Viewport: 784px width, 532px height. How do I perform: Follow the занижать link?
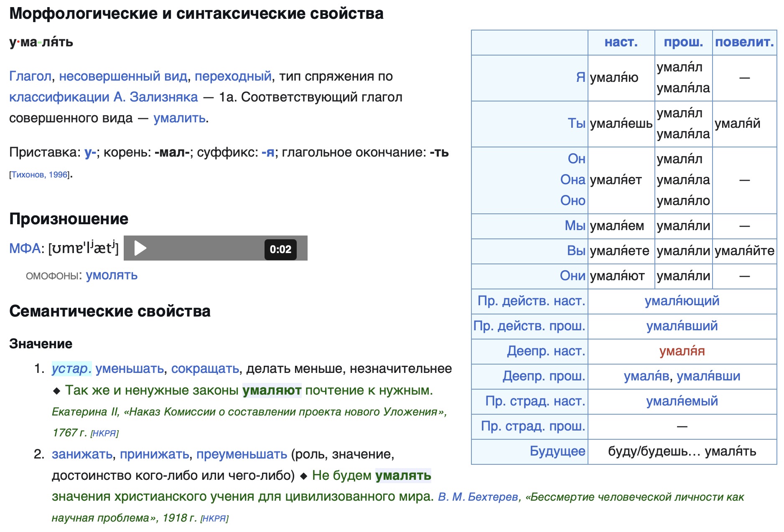click(x=82, y=454)
